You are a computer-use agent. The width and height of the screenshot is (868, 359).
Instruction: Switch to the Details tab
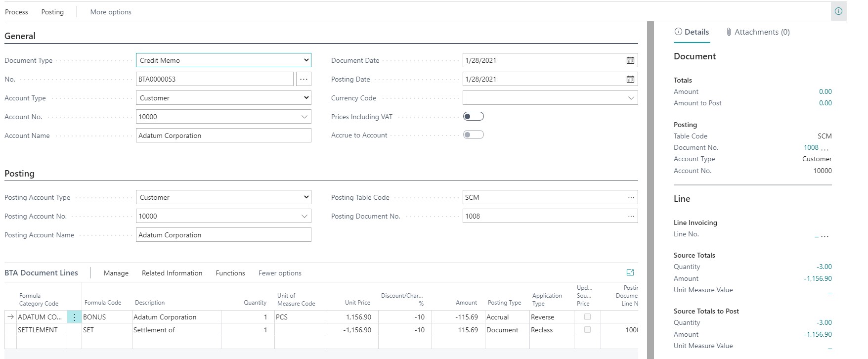point(692,32)
